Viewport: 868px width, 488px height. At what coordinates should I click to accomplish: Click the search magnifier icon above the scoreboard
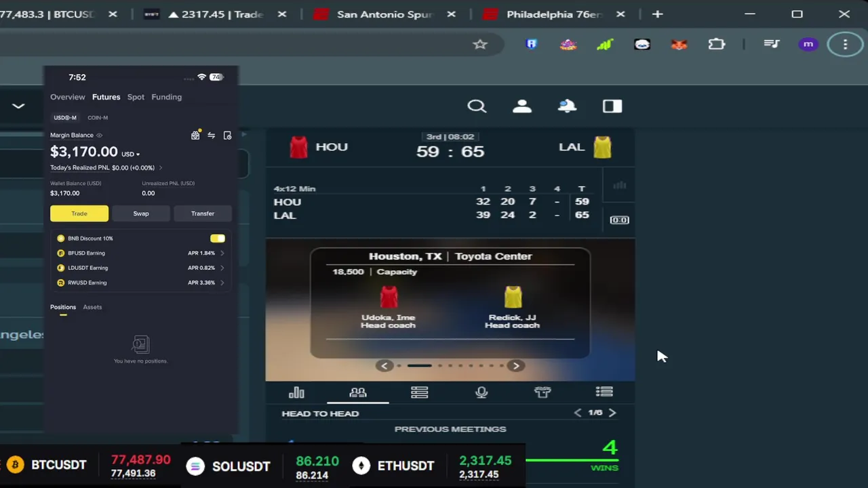477,106
